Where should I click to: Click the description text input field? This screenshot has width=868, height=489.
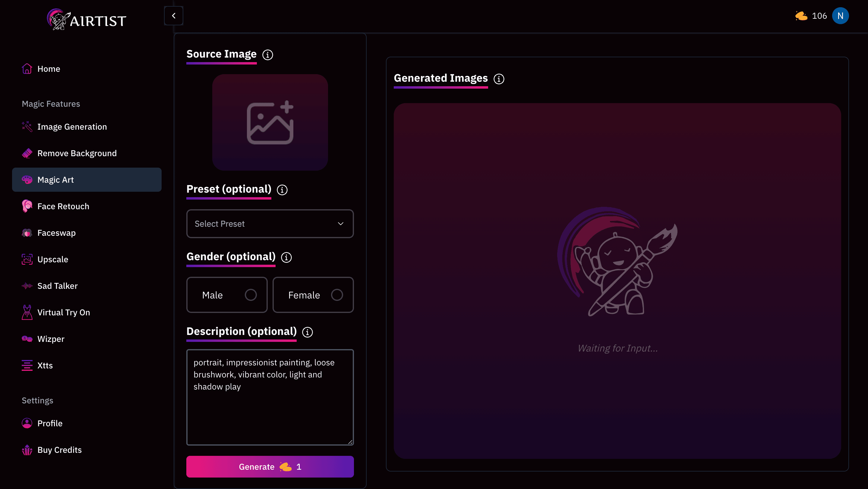[270, 396]
